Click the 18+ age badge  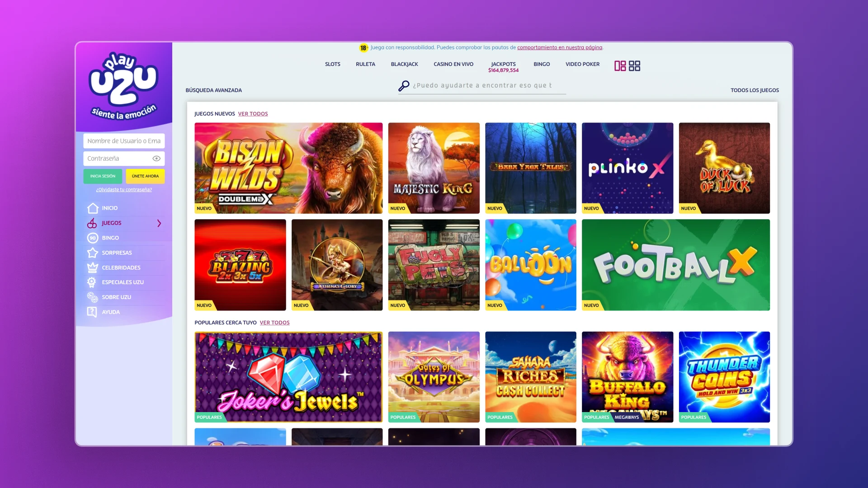click(x=363, y=48)
